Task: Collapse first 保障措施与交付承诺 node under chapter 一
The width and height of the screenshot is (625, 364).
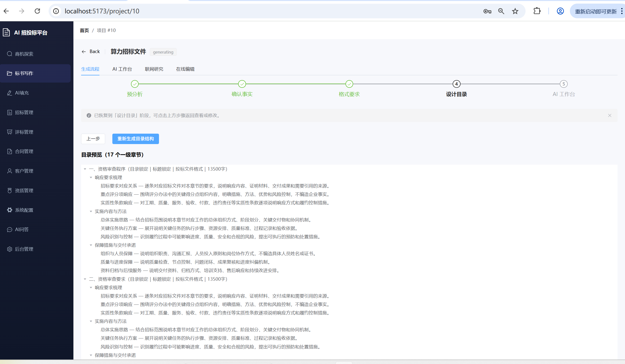Action: (91, 245)
